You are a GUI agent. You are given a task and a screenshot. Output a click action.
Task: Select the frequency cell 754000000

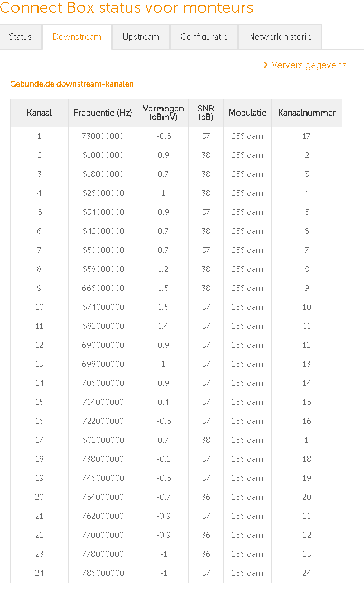coord(103,497)
